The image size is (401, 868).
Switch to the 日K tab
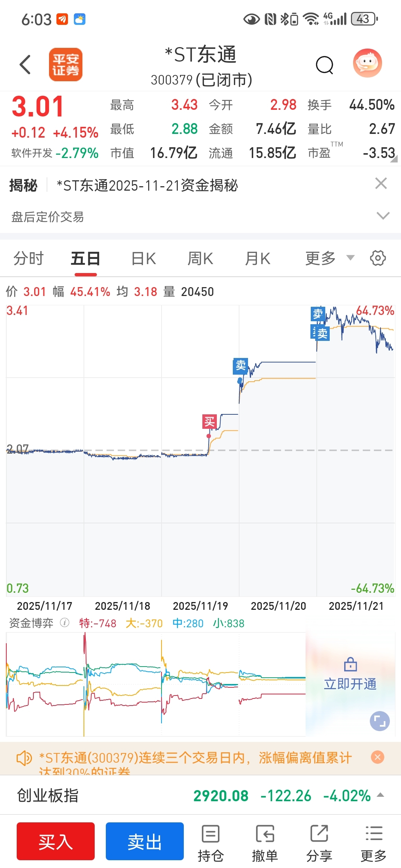tap(144, 258)
